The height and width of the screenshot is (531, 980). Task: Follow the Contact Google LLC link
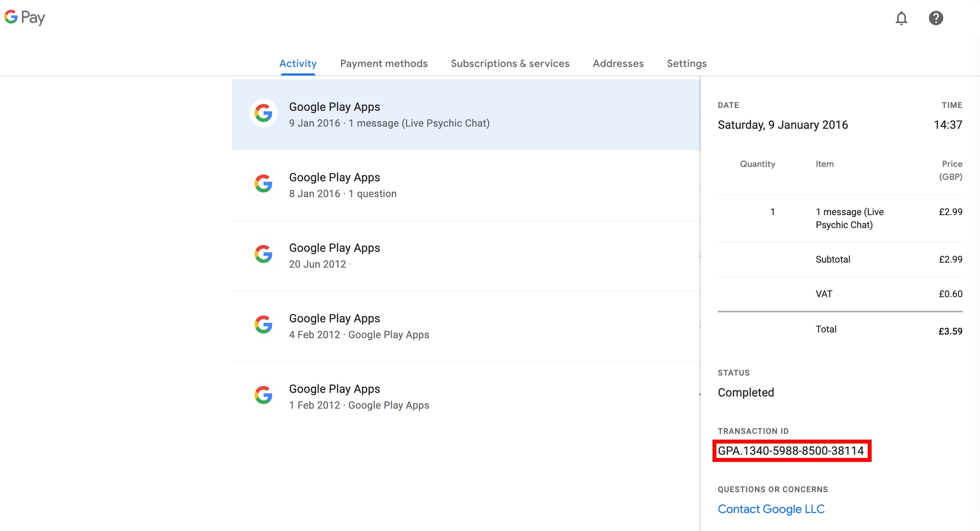pyautogui.click(x=771, y=509)
